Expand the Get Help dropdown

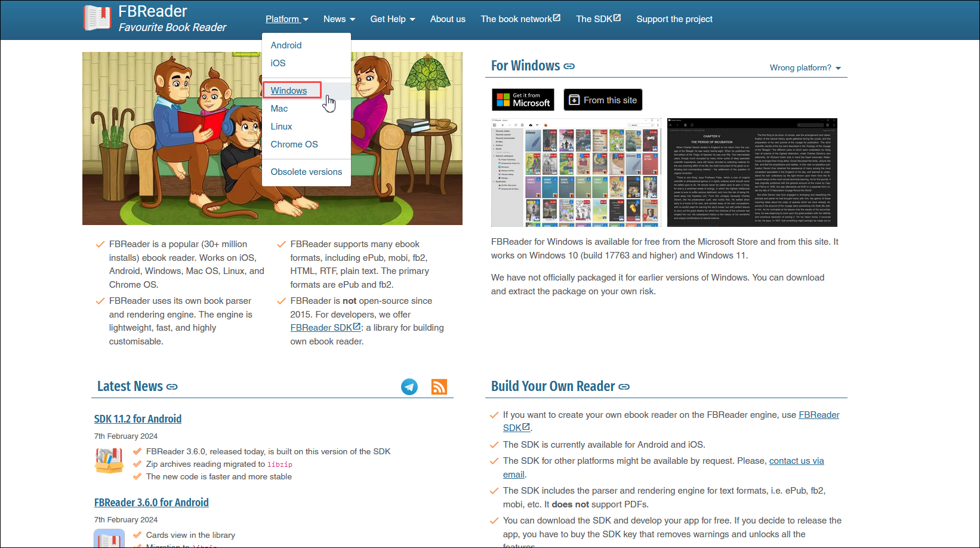point(393,19)
